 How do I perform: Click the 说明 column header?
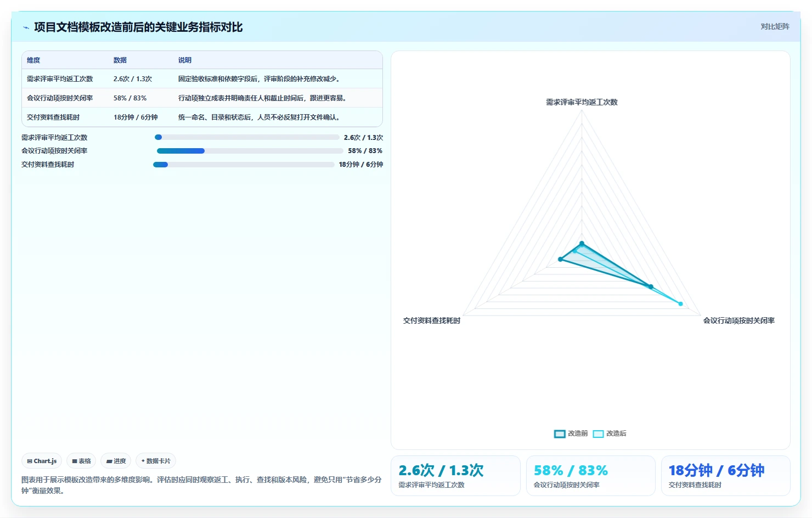point(185,60)
